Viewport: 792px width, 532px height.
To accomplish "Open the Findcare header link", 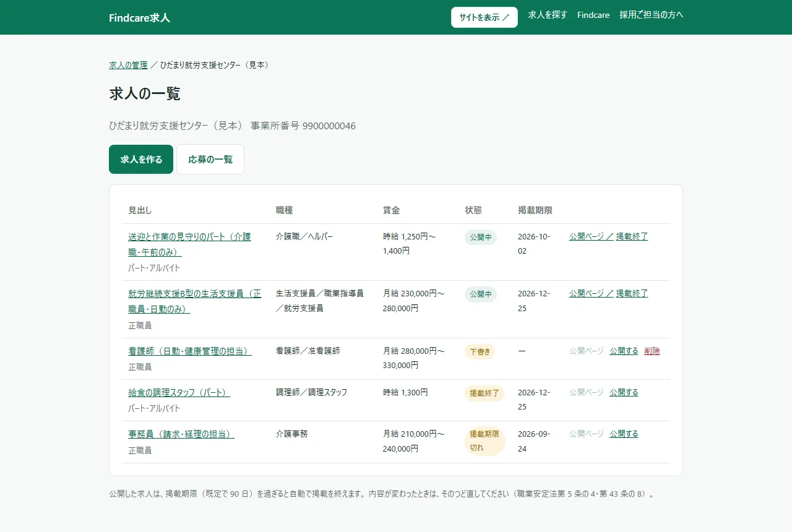I will pyautogui.click(x=593, y=15).
